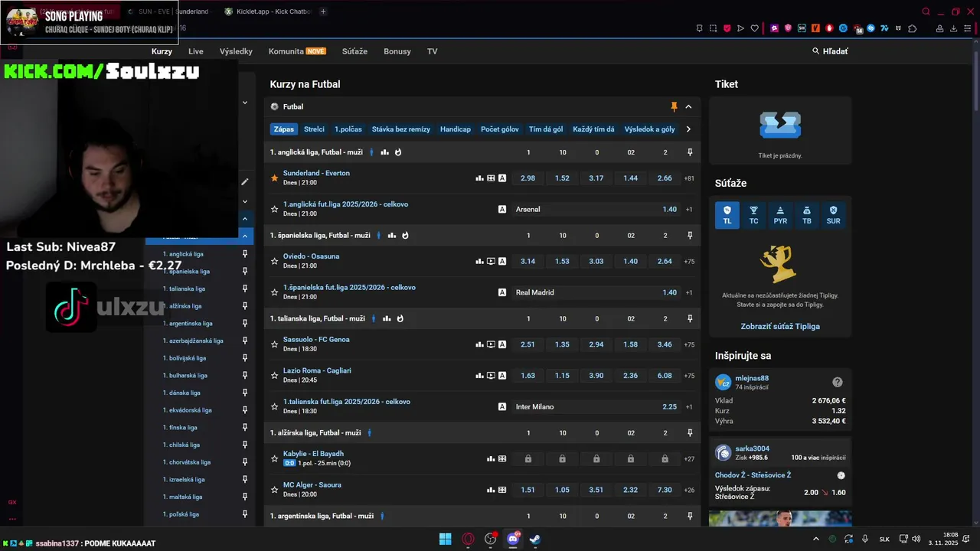Pin the 1. anglická liga header
This screenshot has width=980, height=551.
click(690, 152)
